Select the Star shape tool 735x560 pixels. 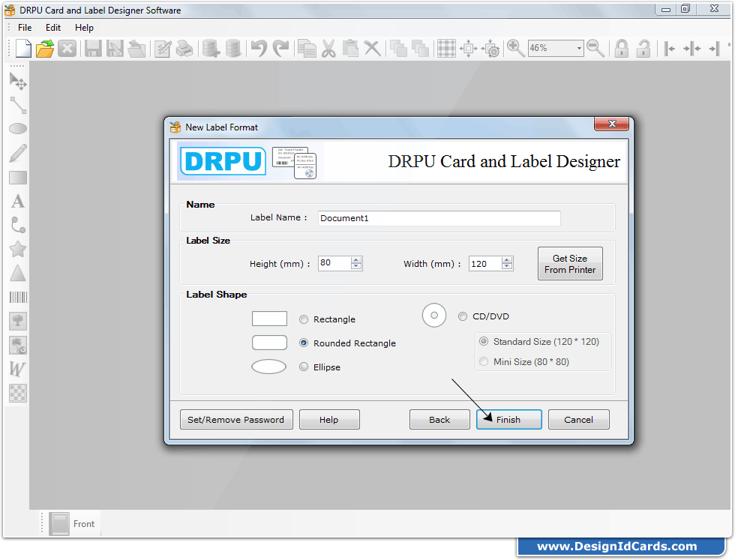tap(18, 250)
